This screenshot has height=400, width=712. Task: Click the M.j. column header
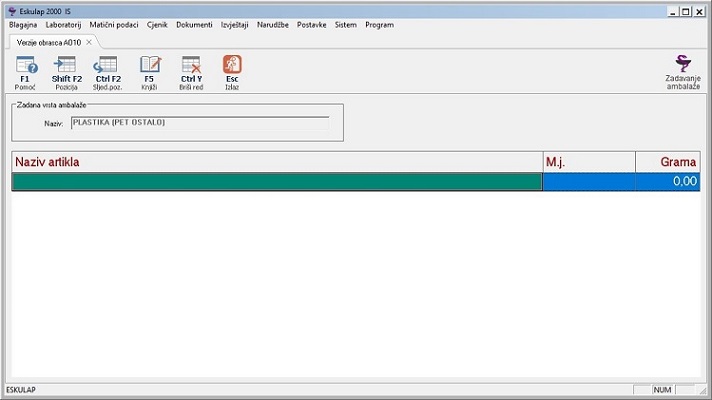(589, 162)
